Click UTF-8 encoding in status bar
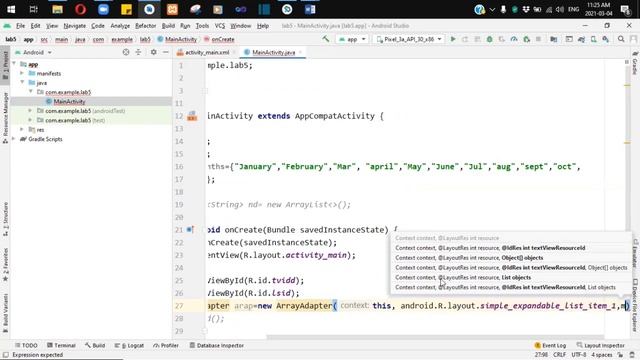 pos(578,355)
